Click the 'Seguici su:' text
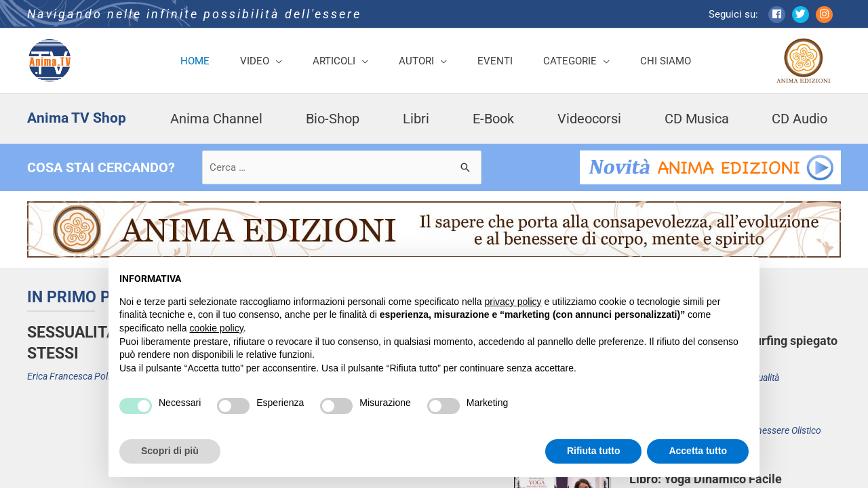The height and width of the screenshot is (488, 868). click(x=733, y=14)
